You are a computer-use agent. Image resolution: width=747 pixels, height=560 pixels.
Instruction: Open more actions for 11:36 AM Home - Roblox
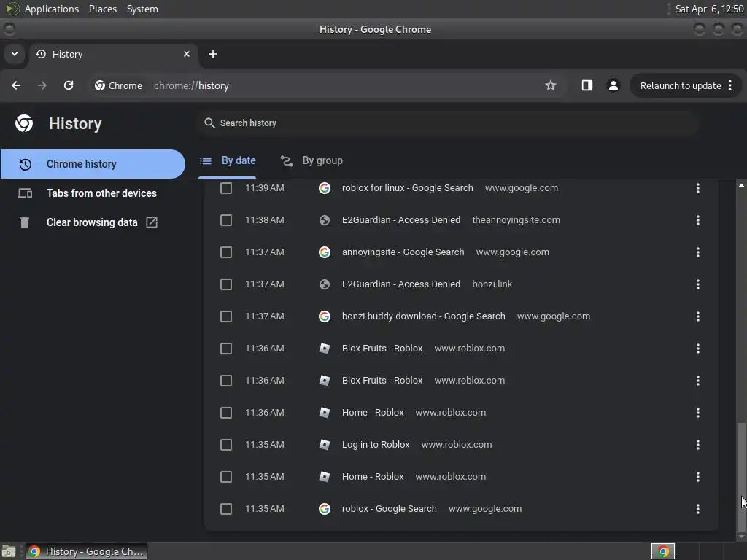pyautogui.click(x=698, y=413)
